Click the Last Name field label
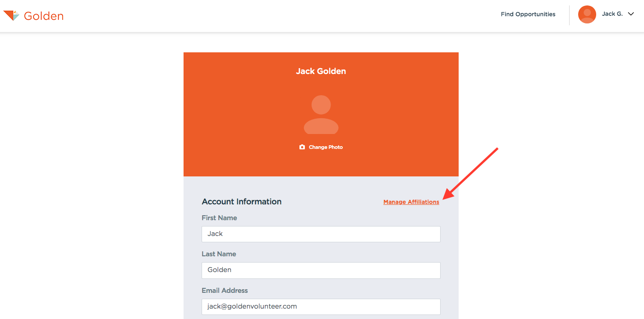The width and height of the screenshot is (644, 319). [x=219, y=254]
